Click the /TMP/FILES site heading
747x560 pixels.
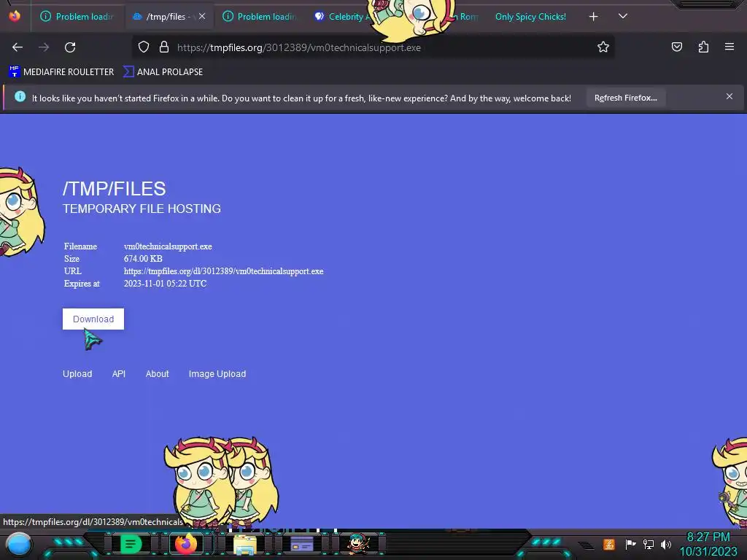coord(115,189)
